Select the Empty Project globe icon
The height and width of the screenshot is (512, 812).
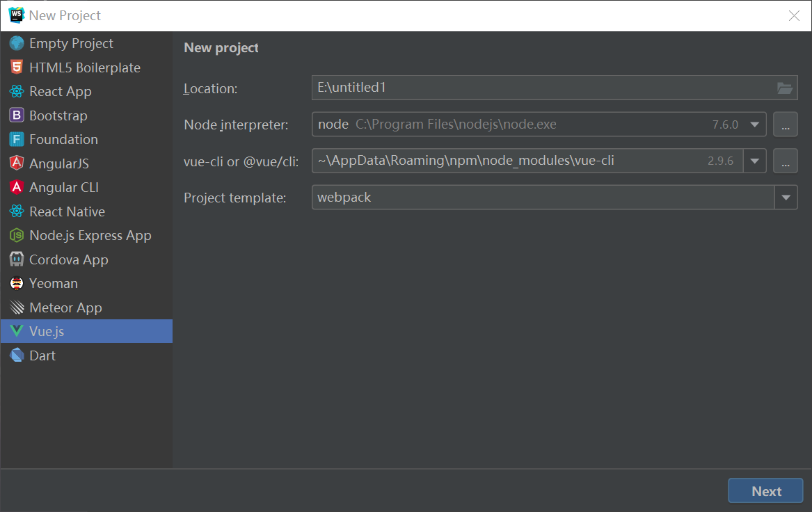[x=17, y=44]
